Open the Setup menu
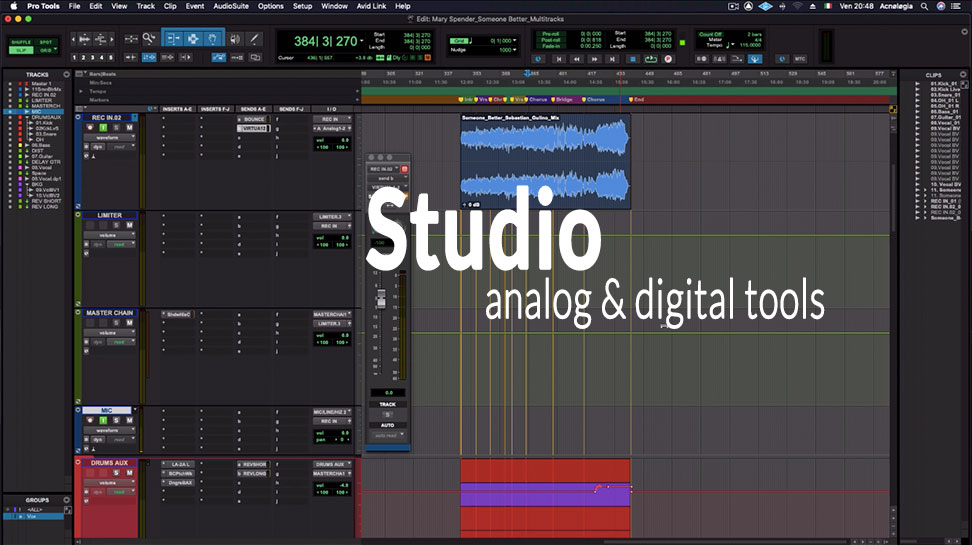Viewport: 972px width, 545px height. 303,6
